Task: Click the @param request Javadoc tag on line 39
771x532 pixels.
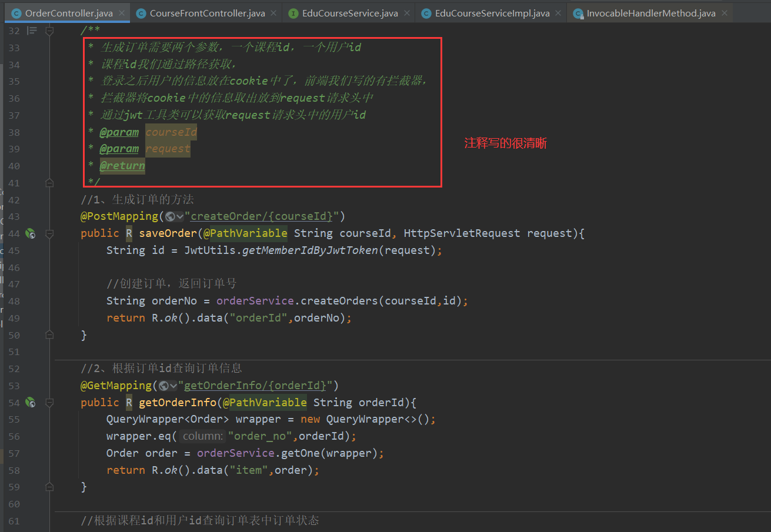Action: click(x=145, y=149)
